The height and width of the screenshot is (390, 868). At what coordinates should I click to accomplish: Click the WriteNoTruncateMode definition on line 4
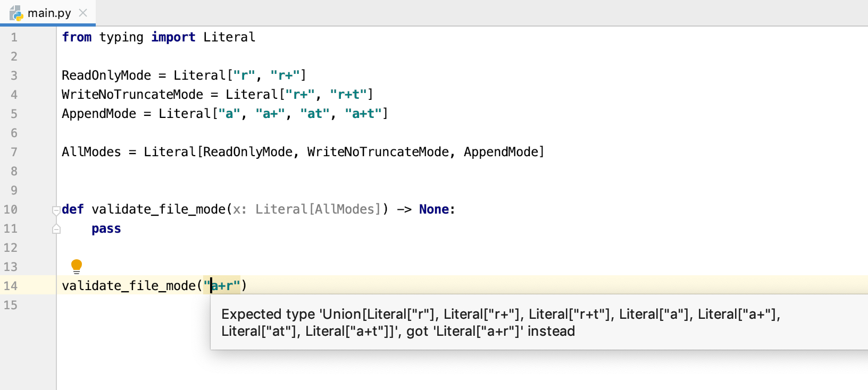(x=132, y=95)
